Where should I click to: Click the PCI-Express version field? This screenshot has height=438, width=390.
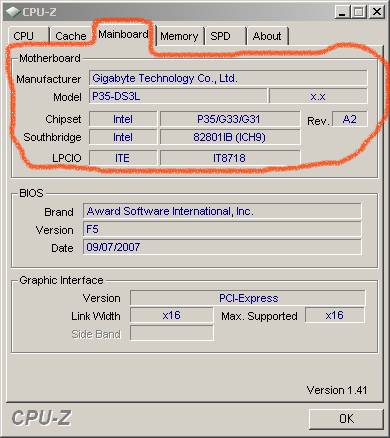pos(248,298)
